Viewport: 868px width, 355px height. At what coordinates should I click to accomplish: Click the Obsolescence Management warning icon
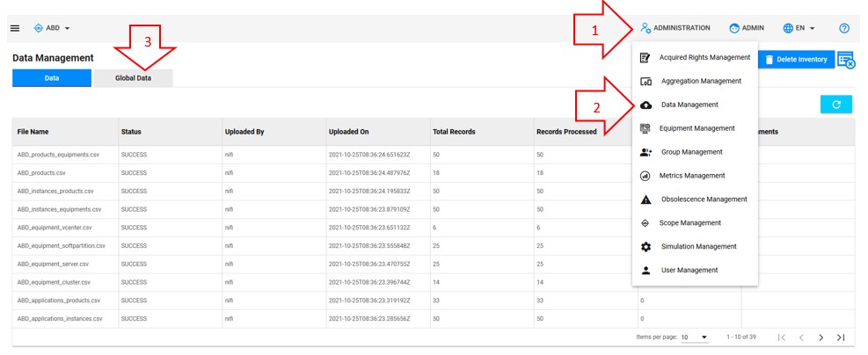(x=646, y=199)
